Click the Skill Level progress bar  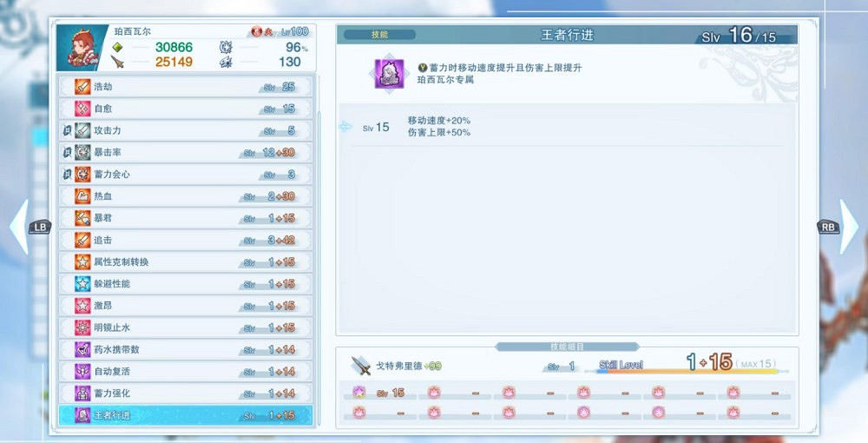(x=687, y=372)
